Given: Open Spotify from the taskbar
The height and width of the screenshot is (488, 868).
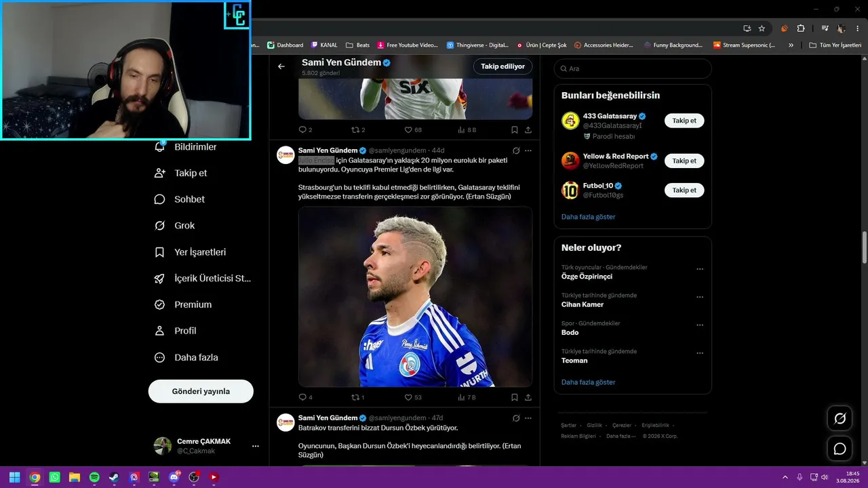Looking at the screenshot, I should click(x=94, y=477).
